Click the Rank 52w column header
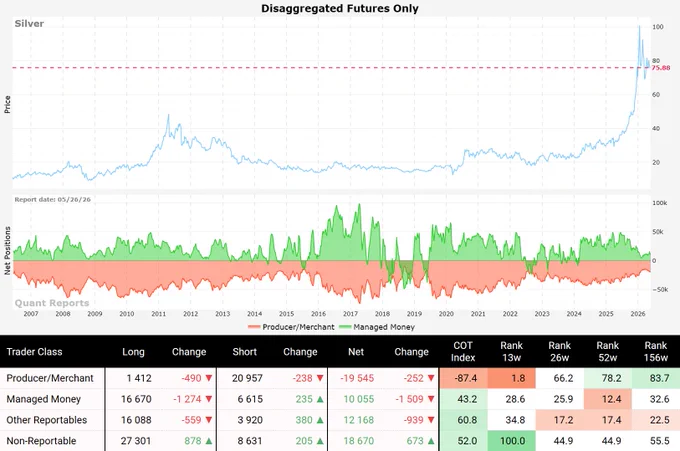The height and width of the screenshot is (451, 680). click(x=608, y=352)
